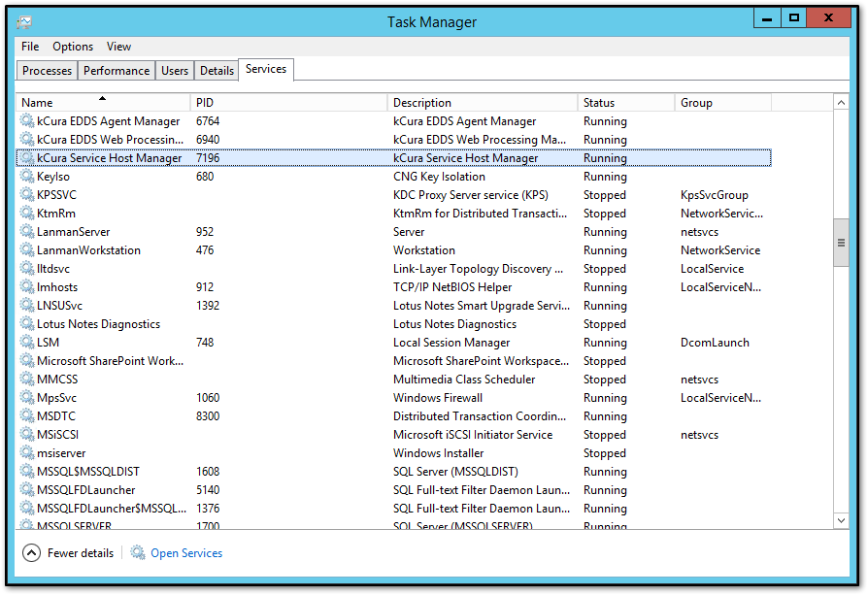Select the Lotus Notes Diagnostics service name
Viewport: 868px width, 595px height.
98,324
